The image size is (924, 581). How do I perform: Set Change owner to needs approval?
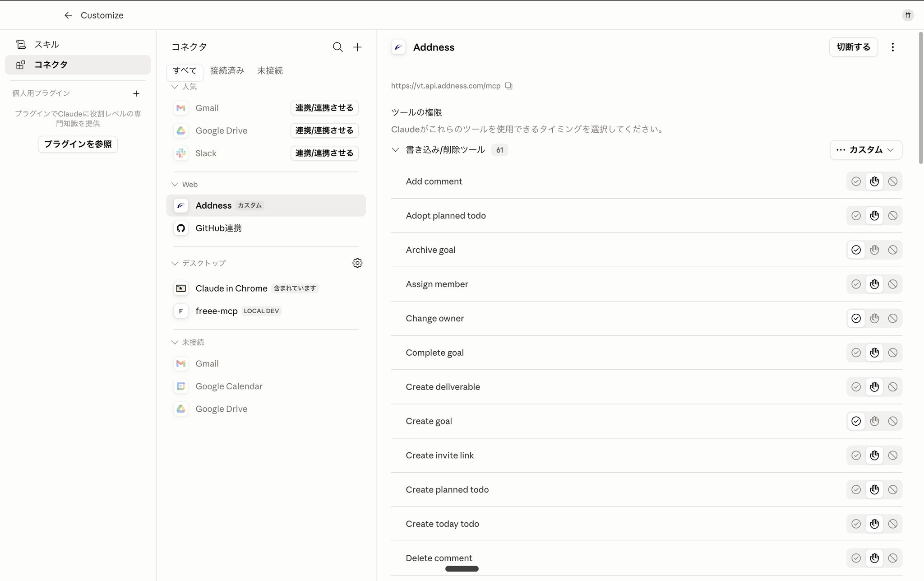(874, 318)
